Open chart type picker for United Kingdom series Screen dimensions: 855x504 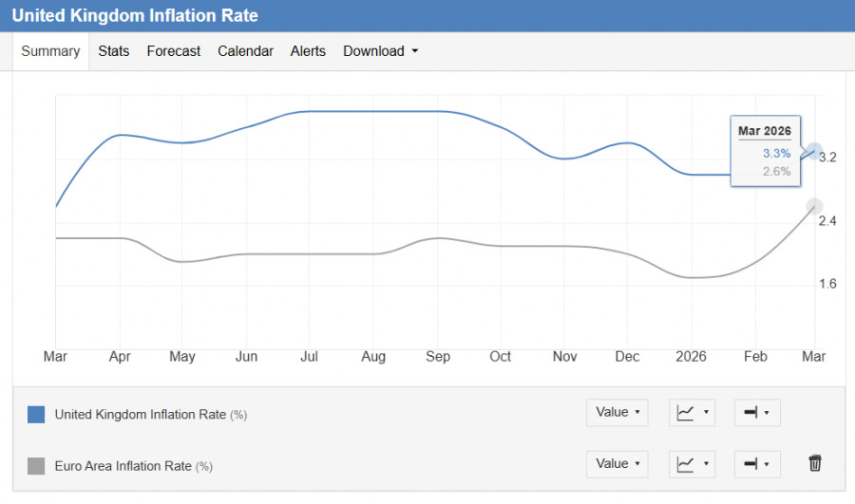click(692, 413)
